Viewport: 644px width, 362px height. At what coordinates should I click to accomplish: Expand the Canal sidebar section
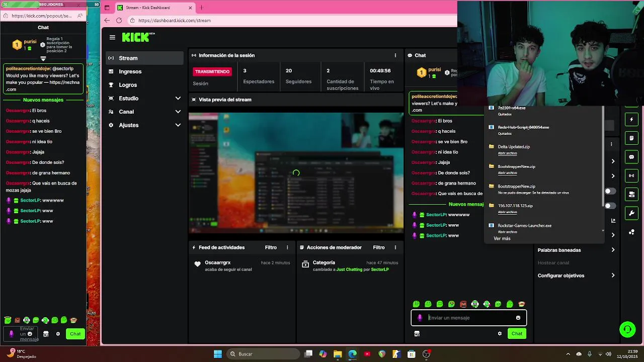[x=144, y=112]
